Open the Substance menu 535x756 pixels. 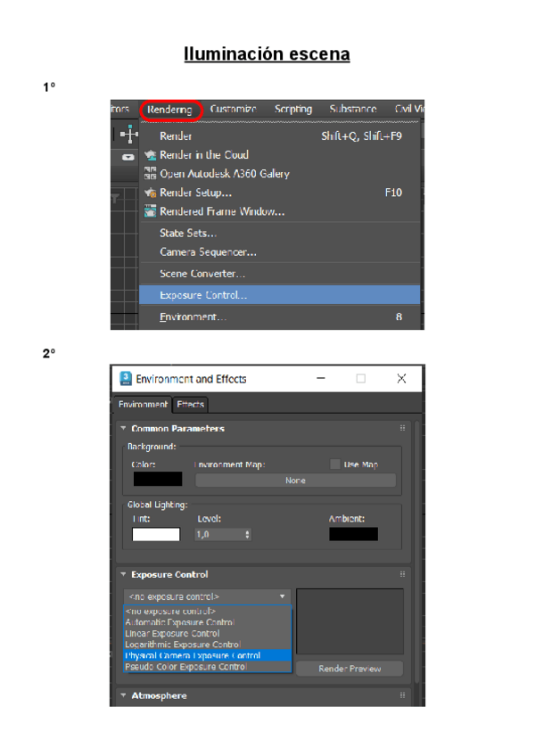[x=352, y=109]
